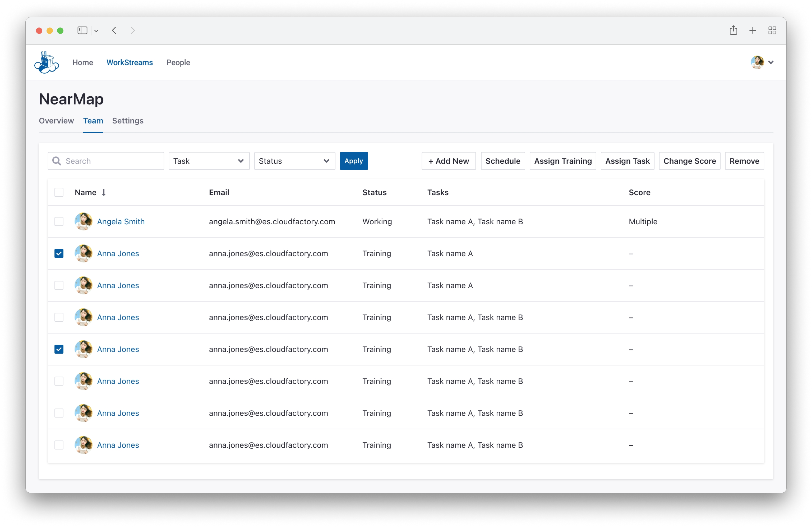Click the Multiple score value
Viewport: 812px width, 527px height.
pos(643,221)
